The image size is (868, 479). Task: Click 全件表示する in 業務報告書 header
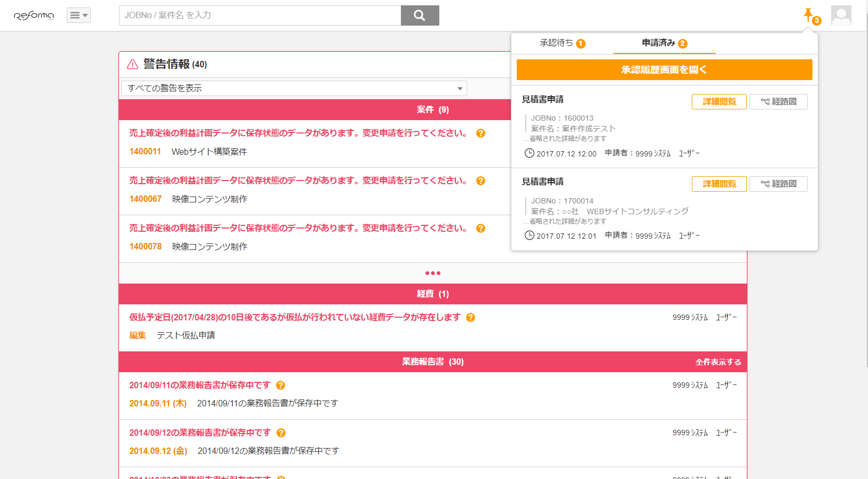pyautogui.click(x=718, y=362)
